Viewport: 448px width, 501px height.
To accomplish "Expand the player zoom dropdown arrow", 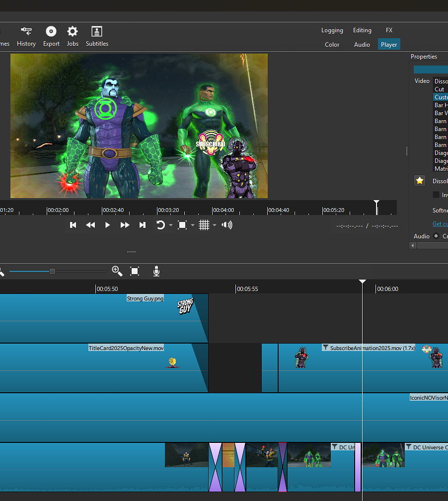I will point(193,225).
